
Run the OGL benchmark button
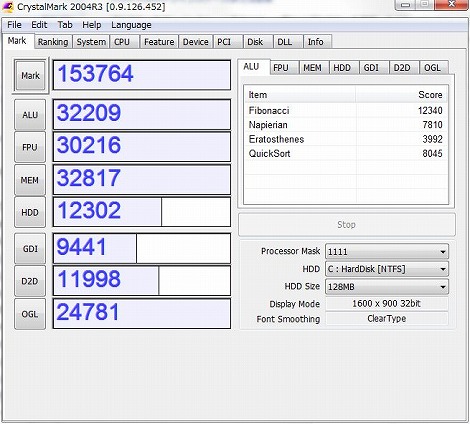point(30,314)
